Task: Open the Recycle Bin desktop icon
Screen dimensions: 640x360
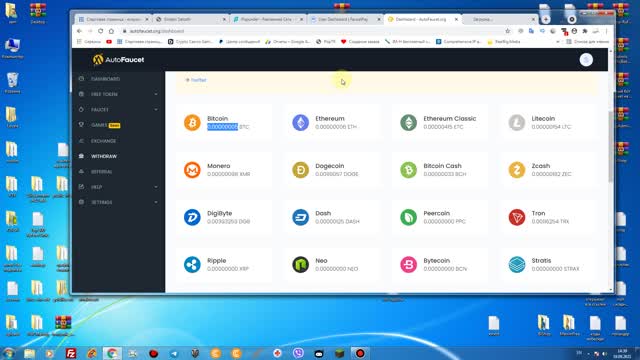Action: point(12,83)
